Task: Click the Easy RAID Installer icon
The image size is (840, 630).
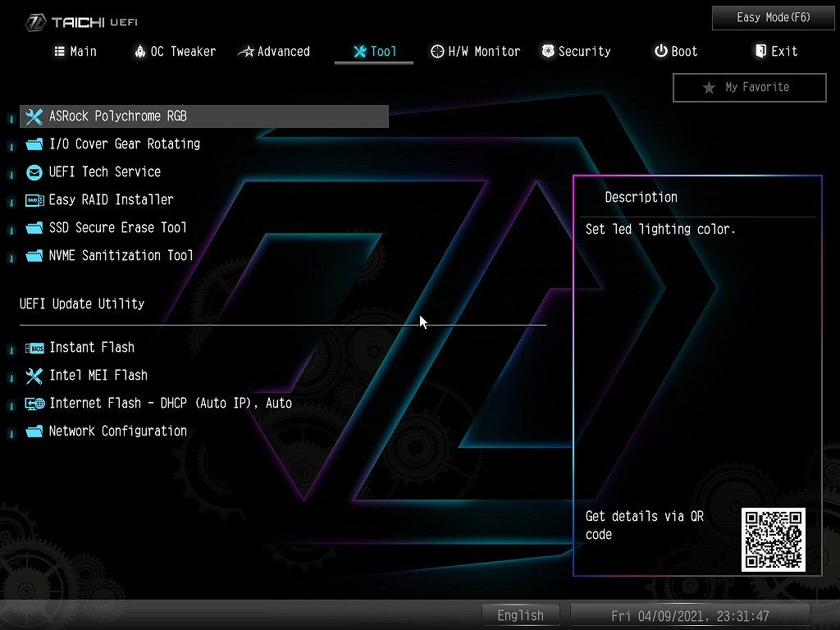Action: pos(34,200)
